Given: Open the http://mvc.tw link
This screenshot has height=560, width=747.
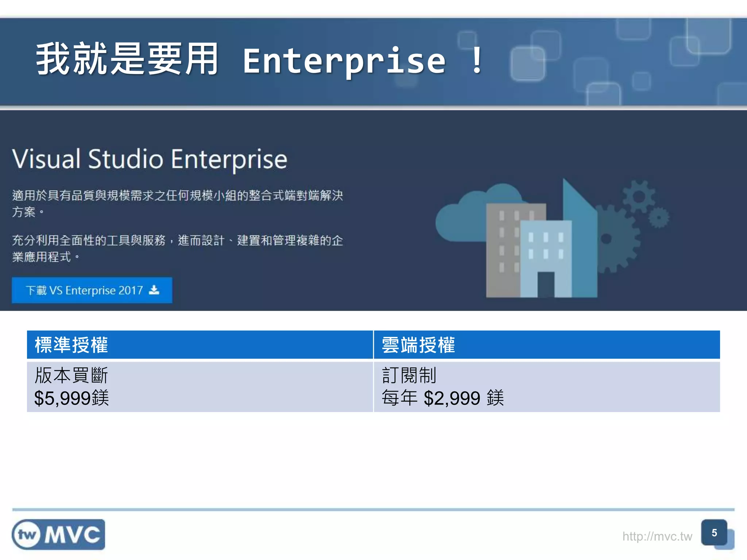Looking at the screenshot, I should [x=657, y=536].
